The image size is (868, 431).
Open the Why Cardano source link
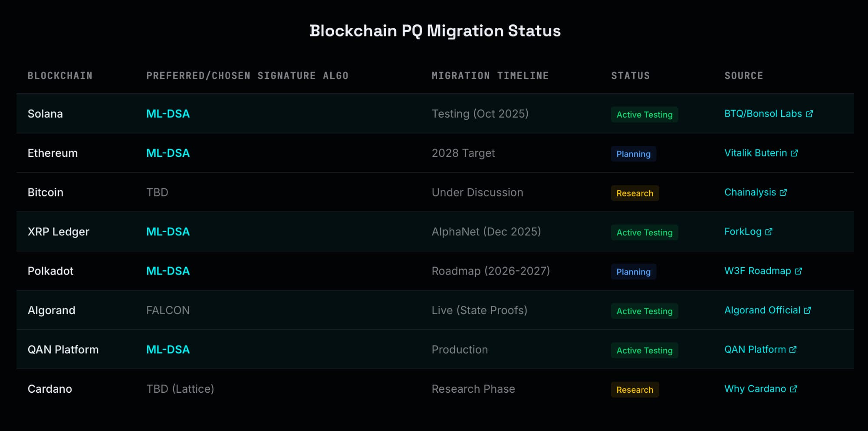(x=755, y=389)
